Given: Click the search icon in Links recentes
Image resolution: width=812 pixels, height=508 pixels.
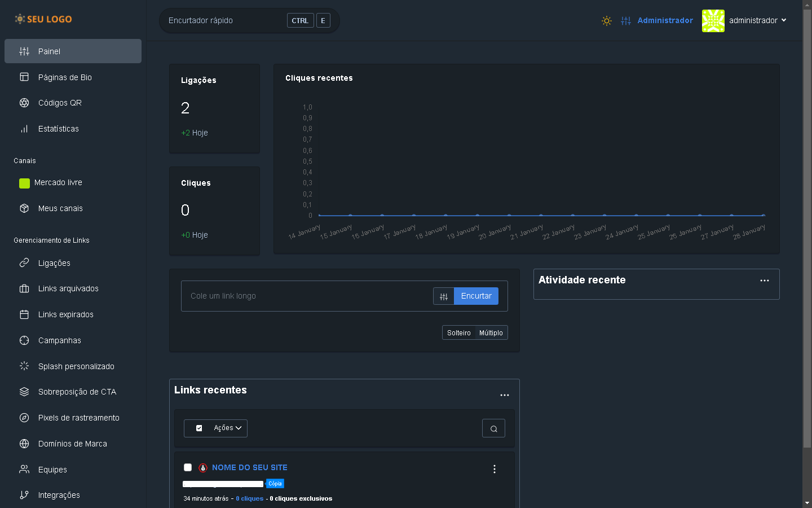Looking at the screenshot, I should [493, 428].
